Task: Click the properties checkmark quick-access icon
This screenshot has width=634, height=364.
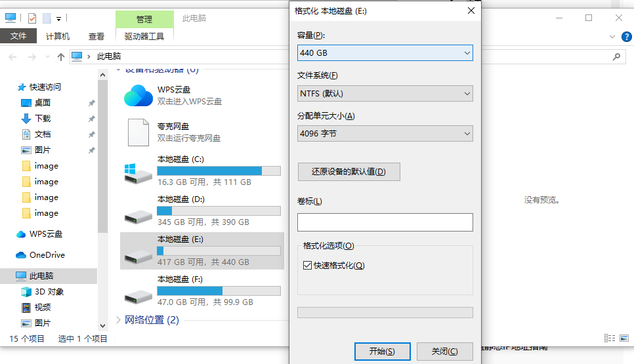Action: coord(32,18)
